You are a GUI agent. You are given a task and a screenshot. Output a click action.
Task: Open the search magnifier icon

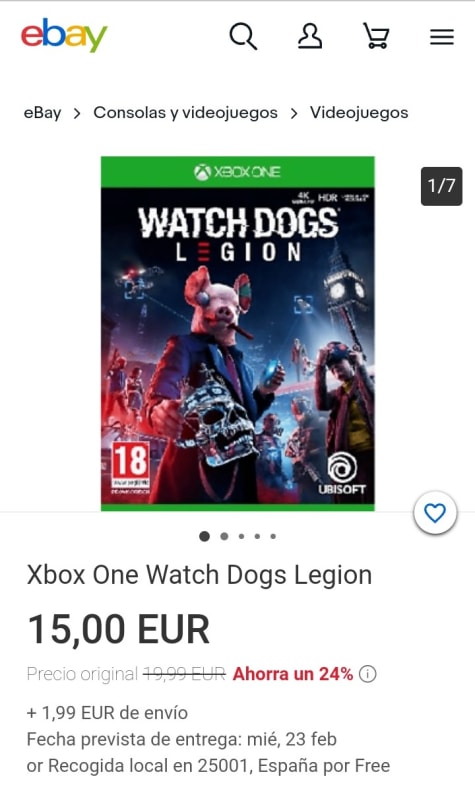point(243,37)
